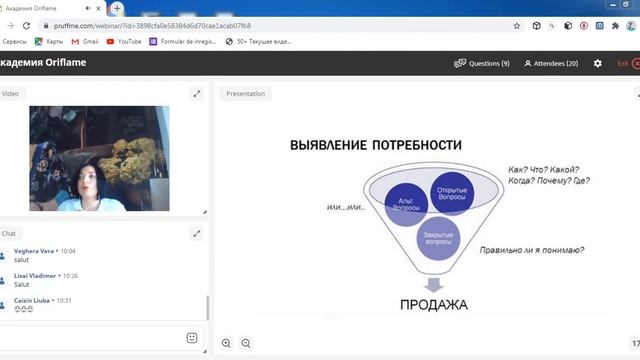This screenshot has height=360, width=640.
Task: Open the emoji picker in chat
Action: tap(192, 338)
